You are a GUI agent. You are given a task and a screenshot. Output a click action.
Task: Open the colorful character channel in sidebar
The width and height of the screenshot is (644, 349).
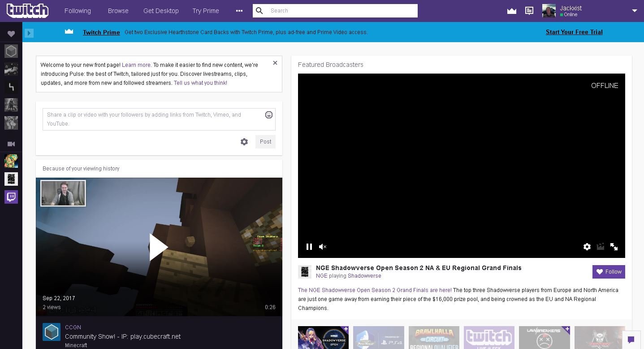tap(11, 161)
